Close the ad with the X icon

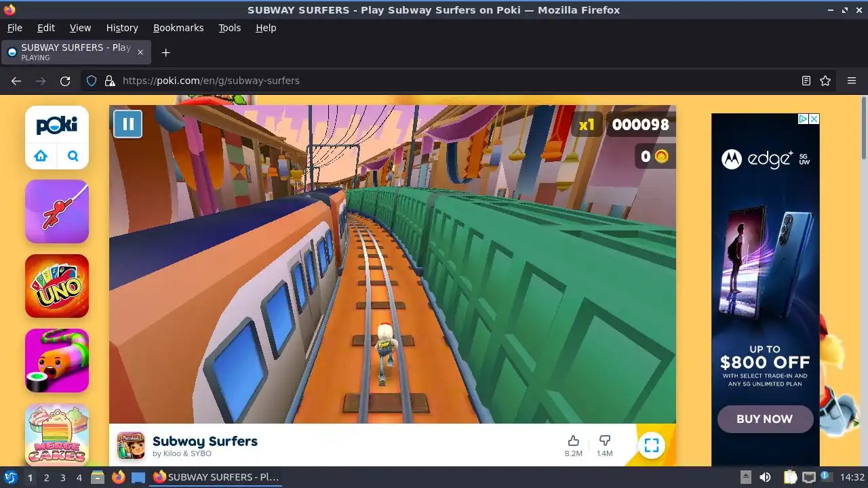814,119
